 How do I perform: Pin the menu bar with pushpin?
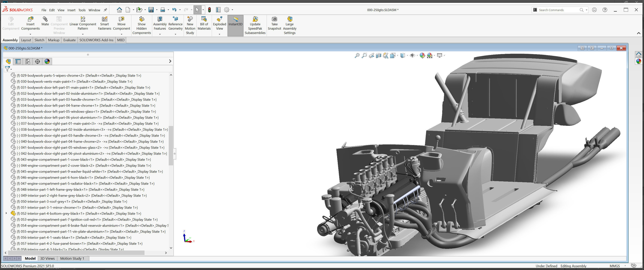click(x=106, y=10)
